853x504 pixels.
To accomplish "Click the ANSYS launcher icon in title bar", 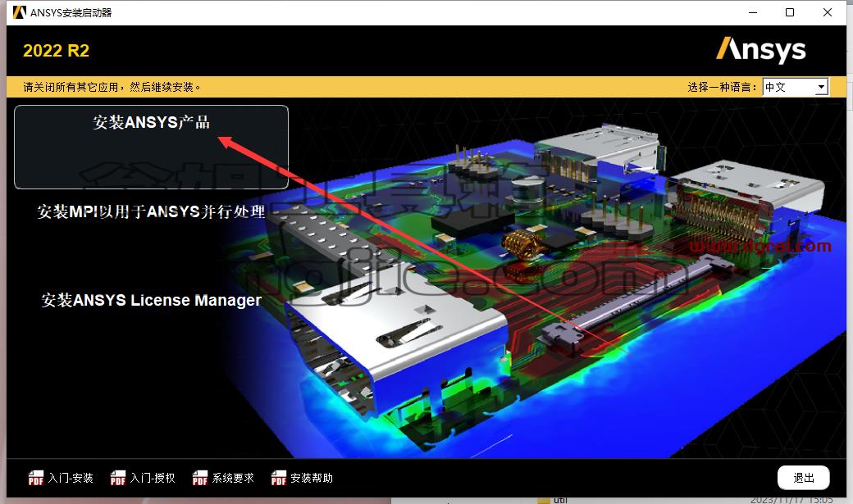I will (20, 12).
